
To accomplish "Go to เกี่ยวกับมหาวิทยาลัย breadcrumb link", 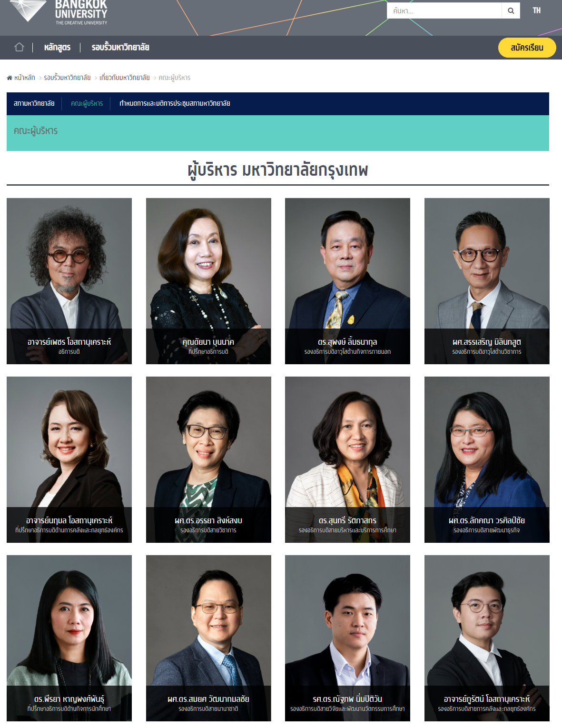I will tap(125, 78).
